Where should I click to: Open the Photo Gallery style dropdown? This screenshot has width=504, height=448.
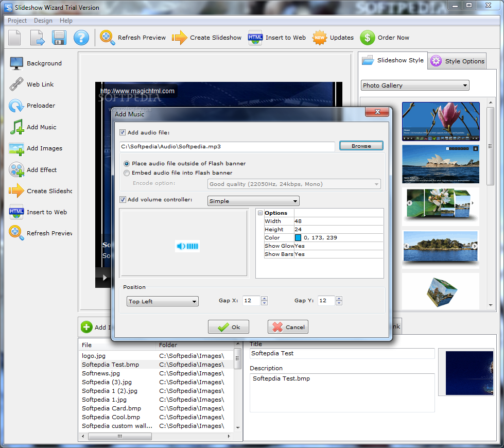[x=415, y=85]
